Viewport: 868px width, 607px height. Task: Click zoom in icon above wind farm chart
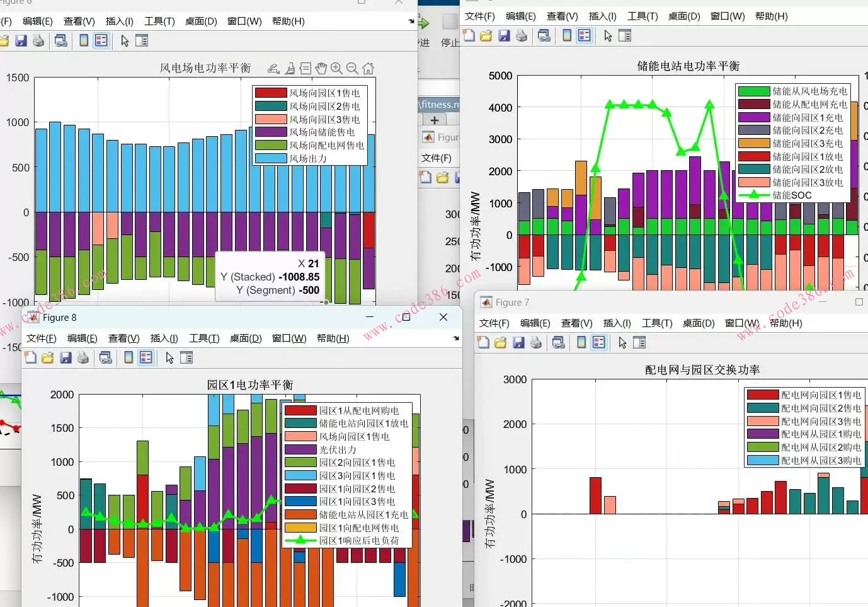click(x=337, y=68)
